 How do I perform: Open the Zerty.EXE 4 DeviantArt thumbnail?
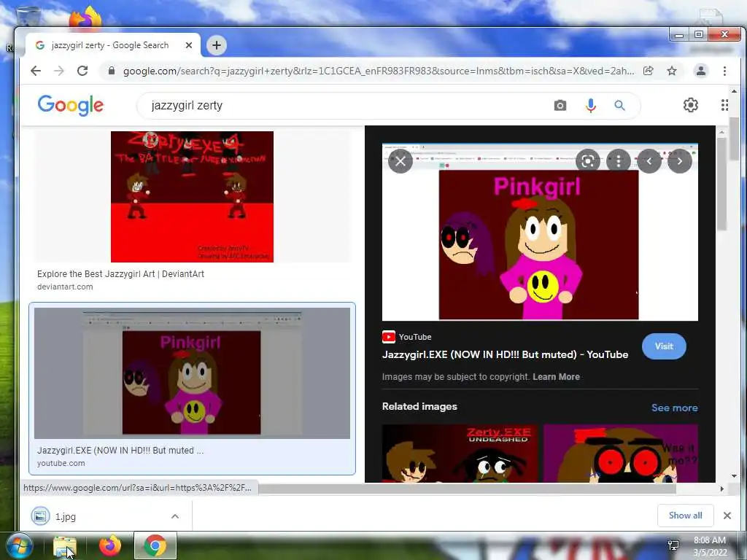coord(192,197)
